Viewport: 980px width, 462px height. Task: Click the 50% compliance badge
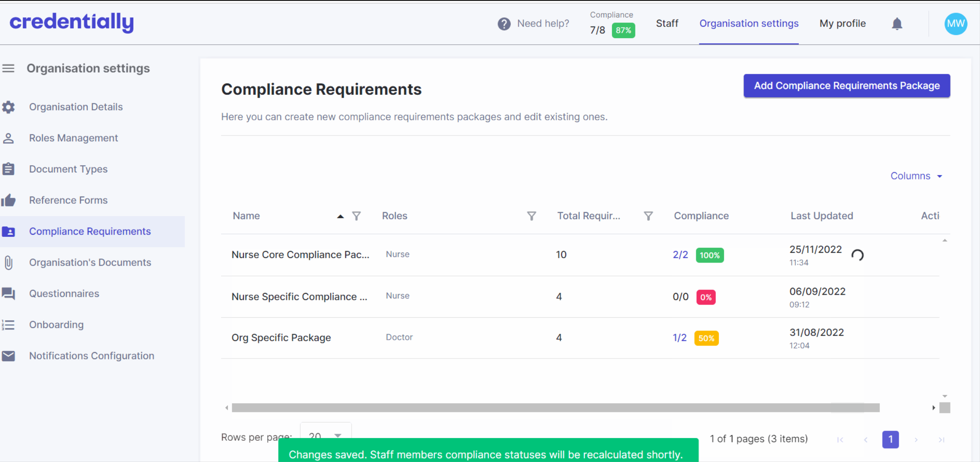tap(706, 339)
